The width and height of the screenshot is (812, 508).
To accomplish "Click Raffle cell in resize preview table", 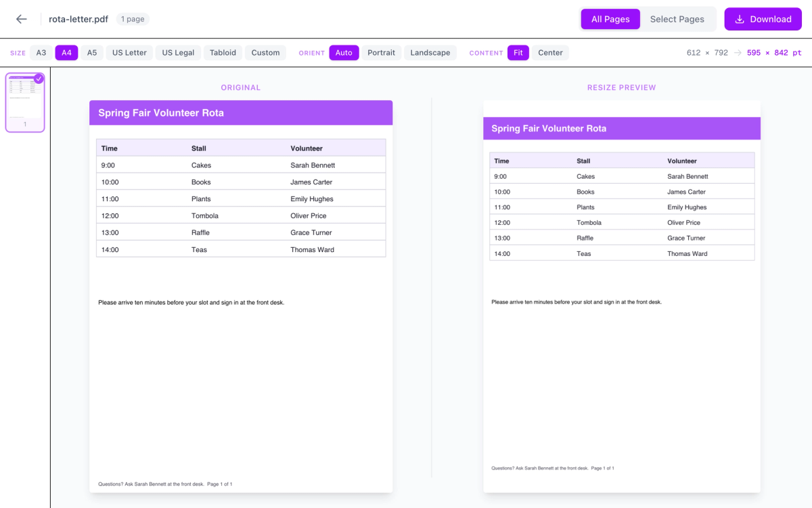I will 585,238.
